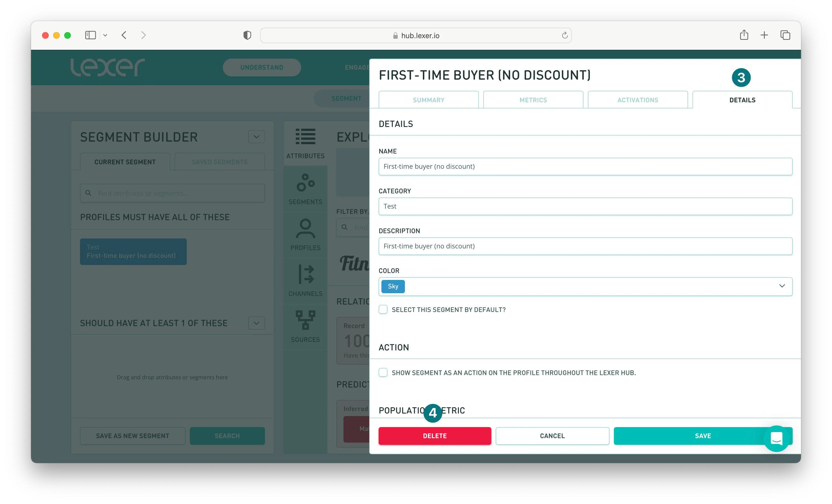Expand the Color dropdown chevron

tap(782, 286)
